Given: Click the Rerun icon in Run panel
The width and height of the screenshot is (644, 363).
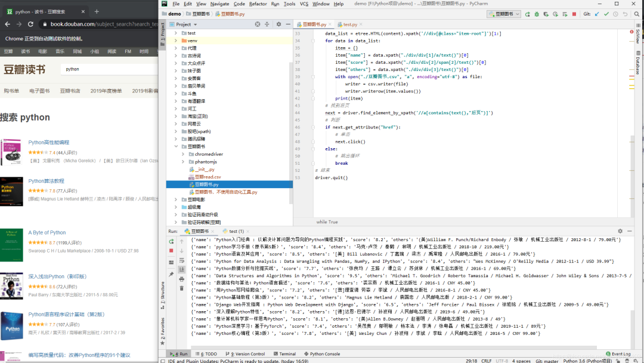Looking at the screenshot, I should 171,241.
